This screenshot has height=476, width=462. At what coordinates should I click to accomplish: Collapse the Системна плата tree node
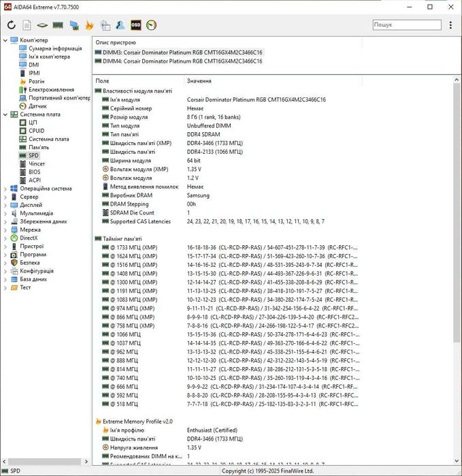[x=5, y=114]
